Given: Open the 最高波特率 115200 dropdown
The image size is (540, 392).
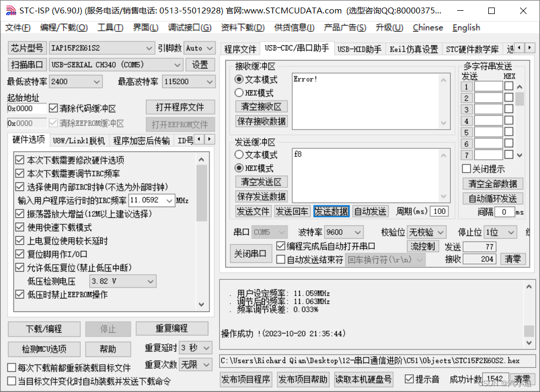Looking at the screenshot, I should coord(188,82).
